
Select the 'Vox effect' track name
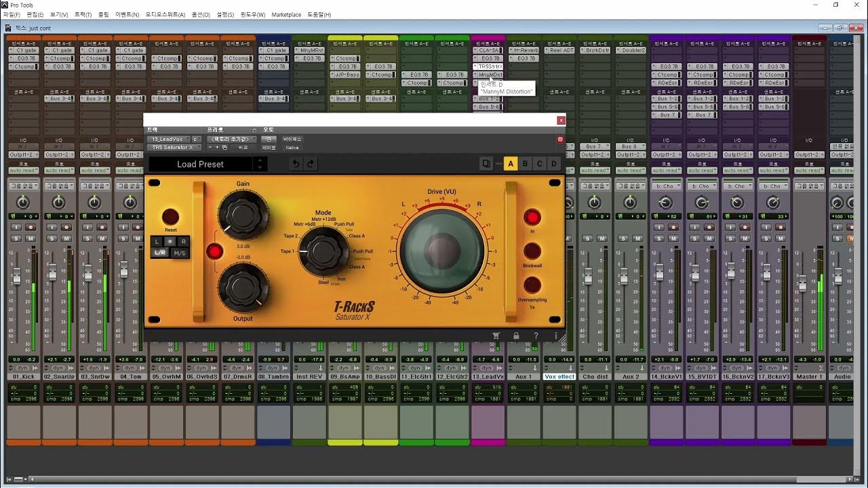tap(559, 377)
